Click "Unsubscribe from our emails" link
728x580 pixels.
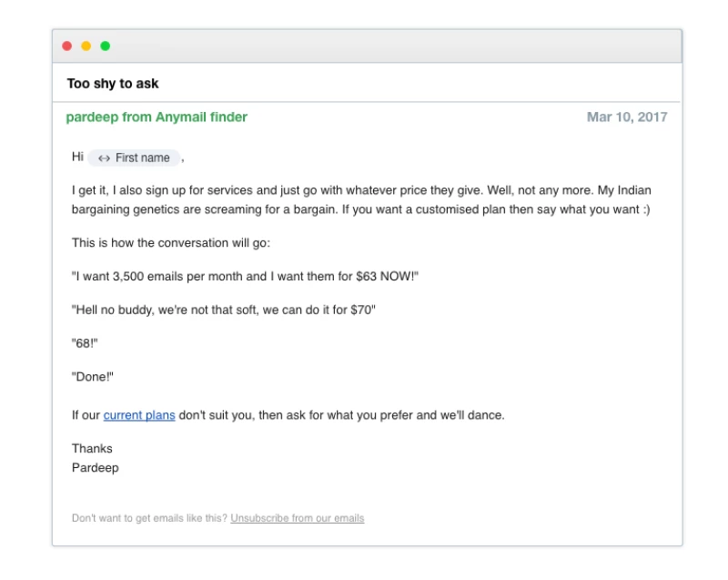[297, 518]
